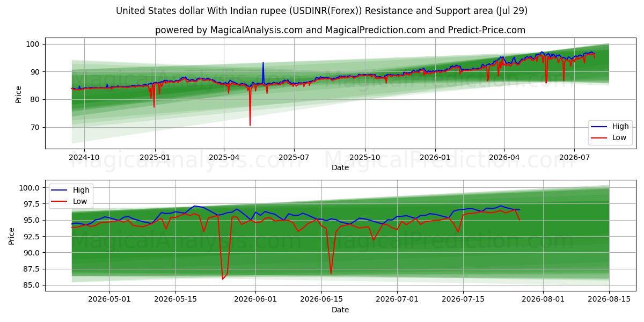Click the 2026-08-15 tick label on bottom chart

point(609,299)
